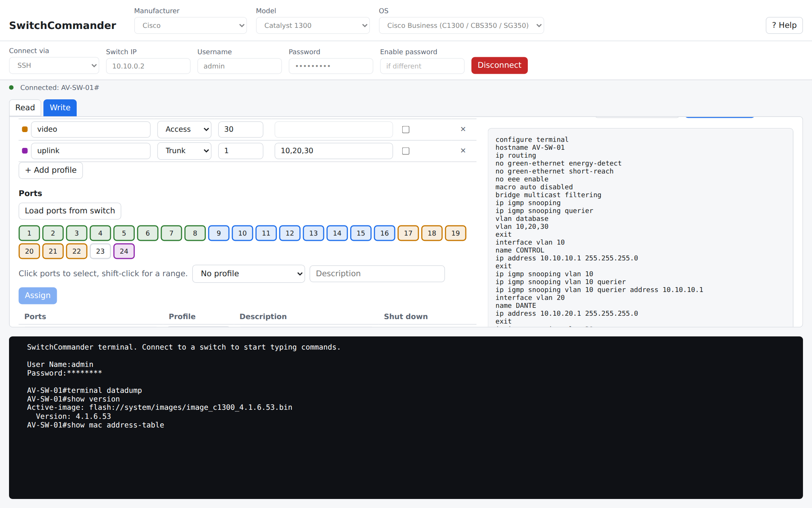Click the trunk VLANs 10,20,30 field
Viewport: 812px width, 508px height.
pos(334,151)
